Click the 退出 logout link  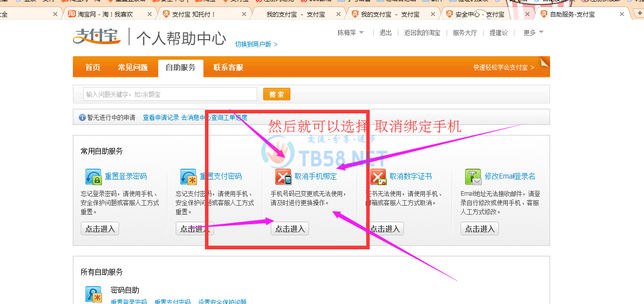(x=386, y=33)
